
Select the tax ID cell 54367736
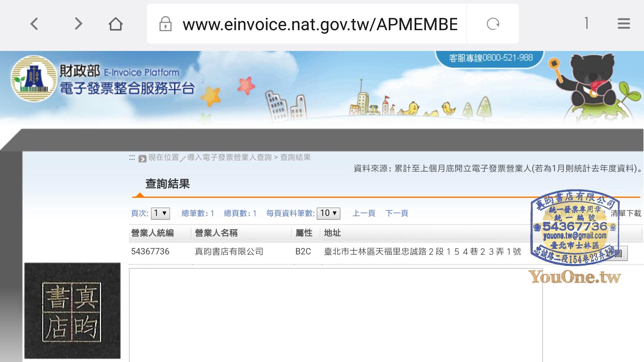[x=150, y=251]
